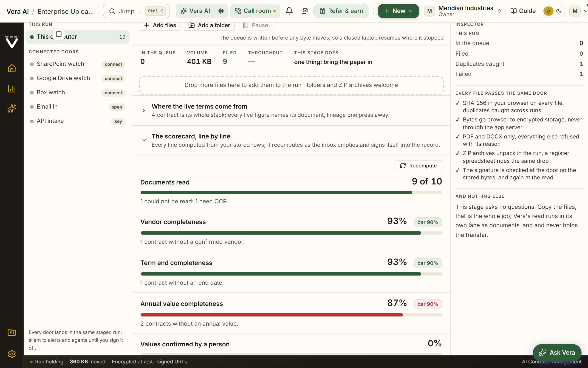Collapse The scorecard, line by line
Image resolution: width=588 pixels, height=368 pixels.
click(x=291, y=140)
